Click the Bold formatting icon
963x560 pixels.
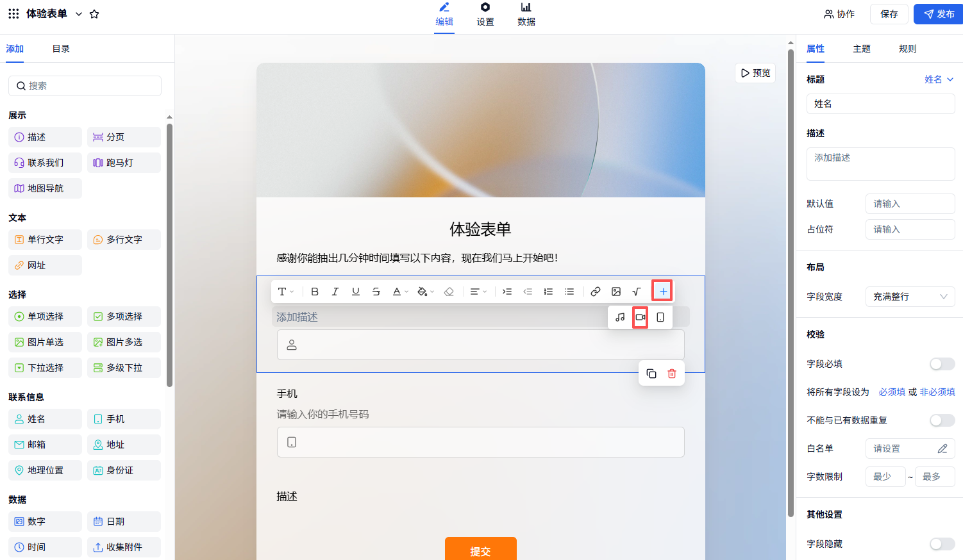pos(315,292)
